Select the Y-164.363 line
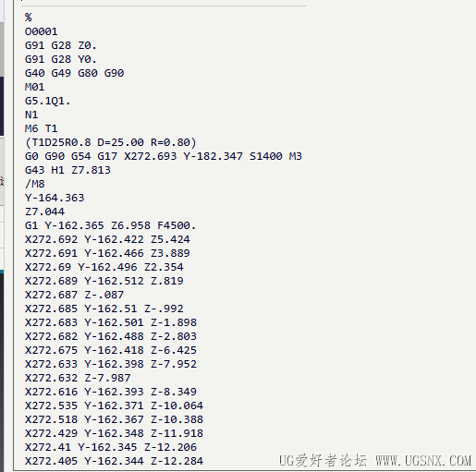The width and height of the screenshot is (476, 472). [x=55, y=198]
